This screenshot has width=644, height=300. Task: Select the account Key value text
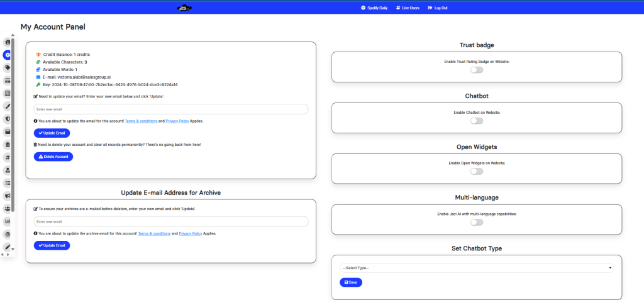[114, 85]
